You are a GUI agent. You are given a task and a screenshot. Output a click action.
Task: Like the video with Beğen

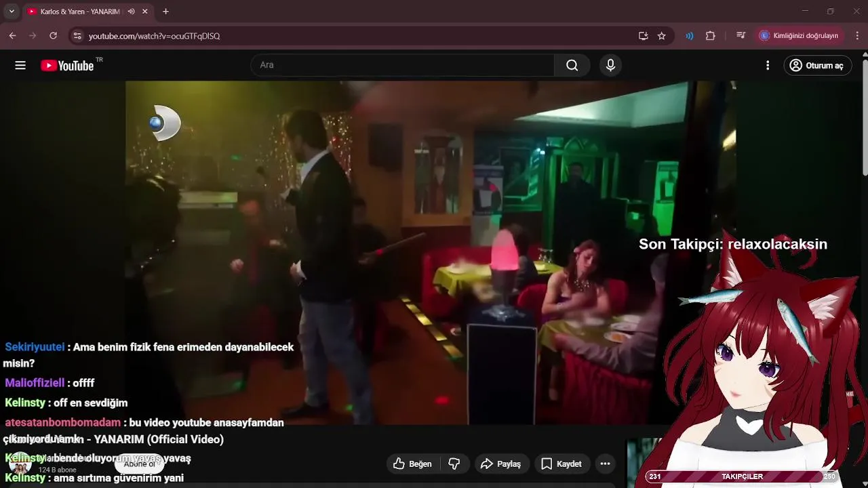pos(412,464)
